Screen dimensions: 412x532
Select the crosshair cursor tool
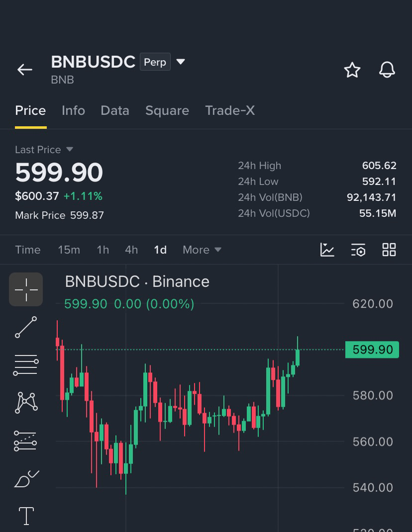pos(26,289)
